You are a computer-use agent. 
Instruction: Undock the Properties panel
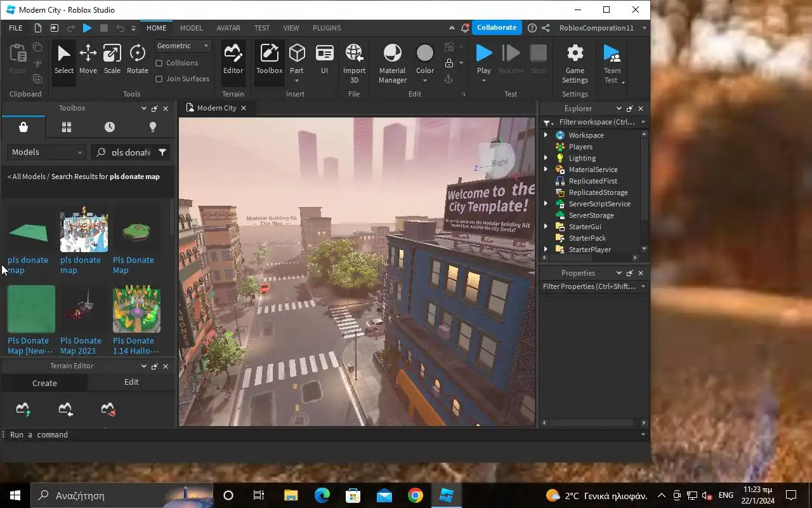pos(630,273)
